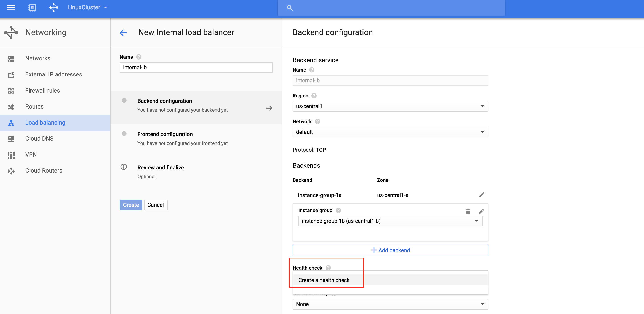Open the hamburger navigation menu
The image size is (644, 314).
point(11,8)
